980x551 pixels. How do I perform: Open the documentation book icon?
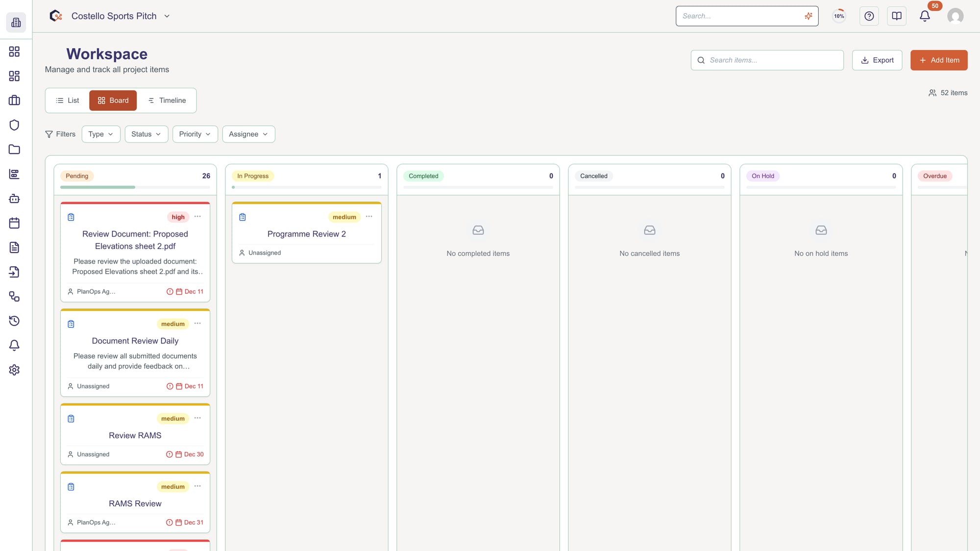(896, 16)
